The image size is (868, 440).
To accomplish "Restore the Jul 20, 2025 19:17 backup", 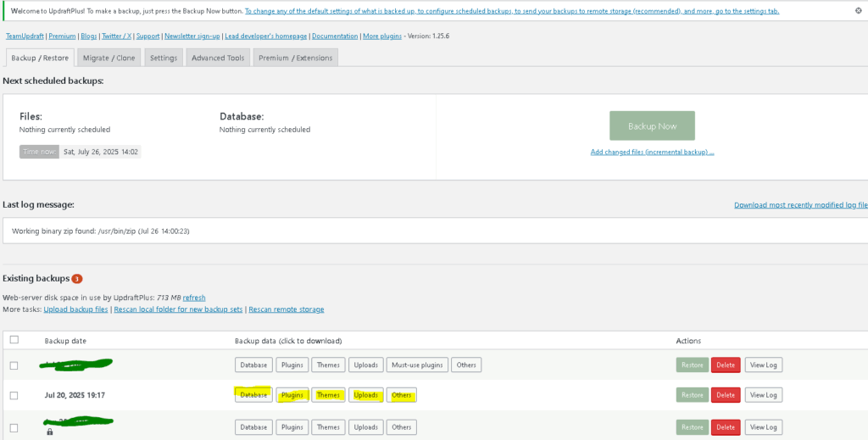I will [x=692, y=395].
